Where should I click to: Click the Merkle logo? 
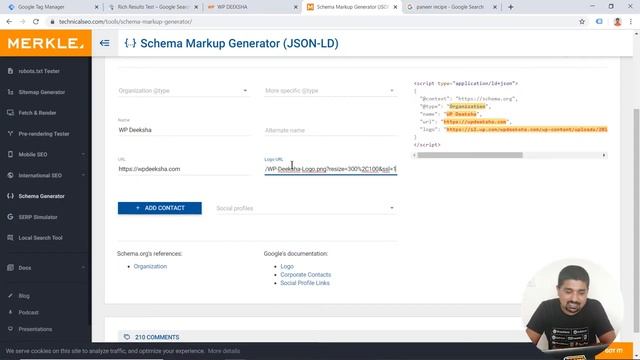coord(46,43)
